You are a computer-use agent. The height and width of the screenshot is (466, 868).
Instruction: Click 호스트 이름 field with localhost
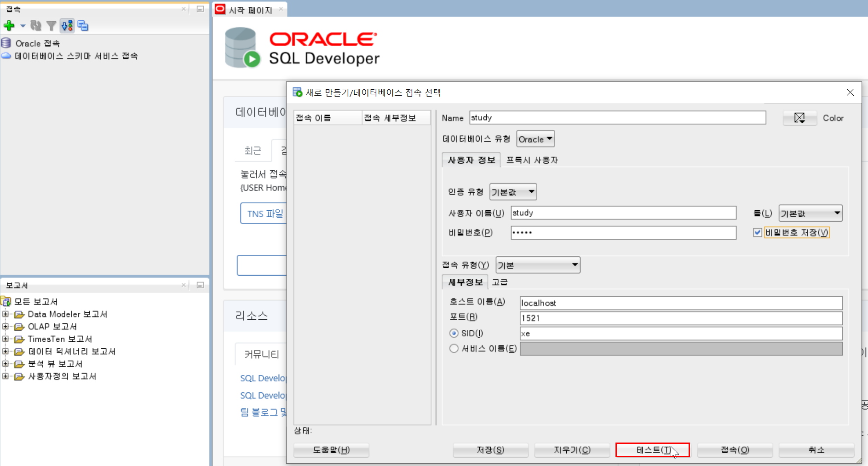click(x=681, y=303)
